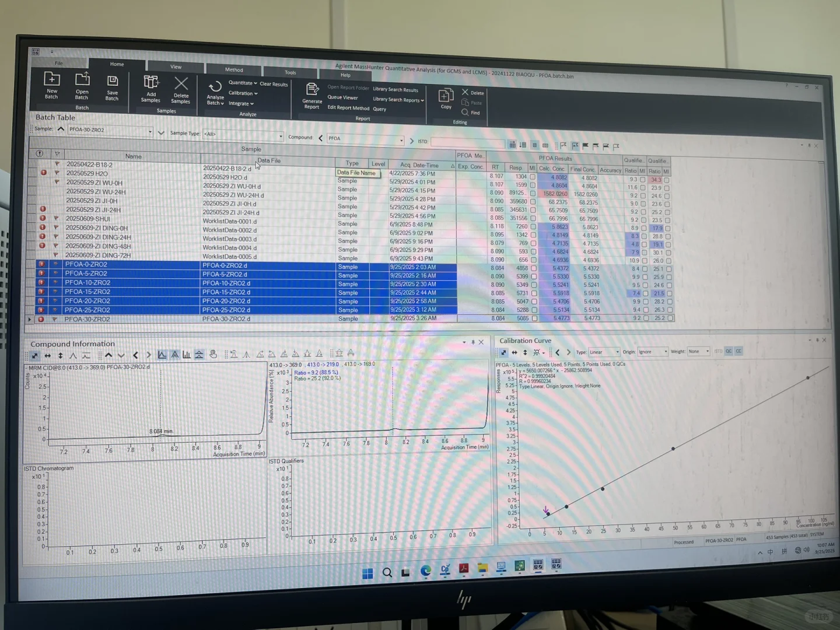Viewport: 840px width, 630px height.
Task: Pin the Compound Information panel
Action: [473, 342]
